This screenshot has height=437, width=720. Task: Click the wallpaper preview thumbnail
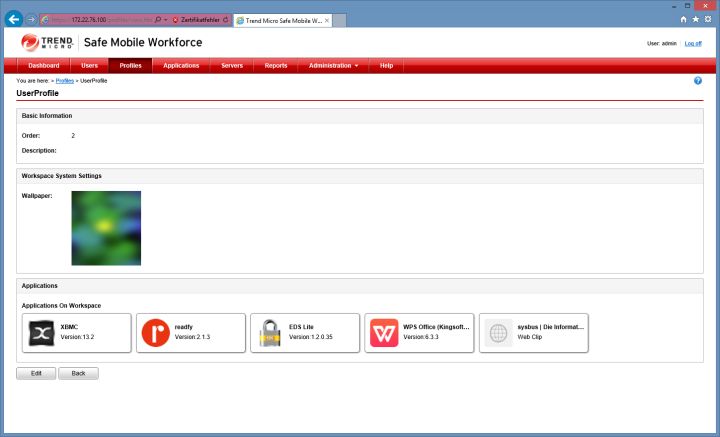(106, 228)
